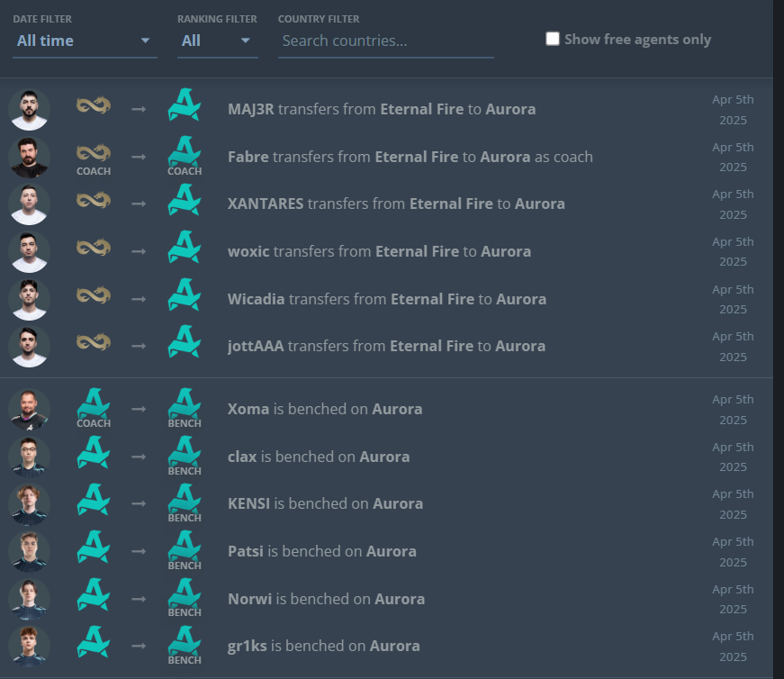Open Wicadia transfers from Eternal Fire link
The image size is (784, 679).
click(387, 299)
